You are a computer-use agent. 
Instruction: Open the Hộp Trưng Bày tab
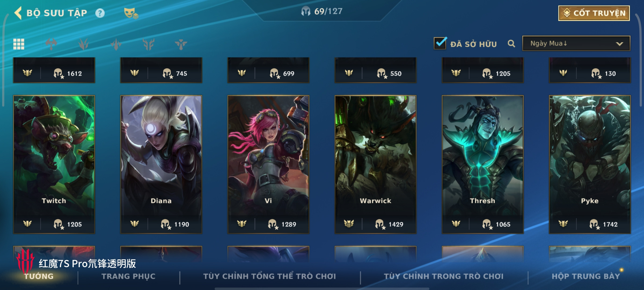coord(586,276)
